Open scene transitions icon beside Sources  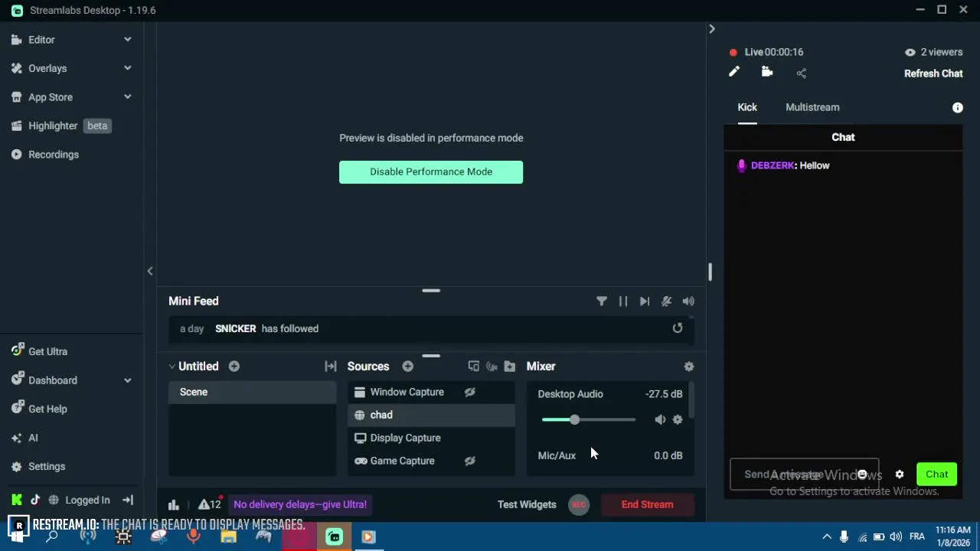click(x=331, y=367)
